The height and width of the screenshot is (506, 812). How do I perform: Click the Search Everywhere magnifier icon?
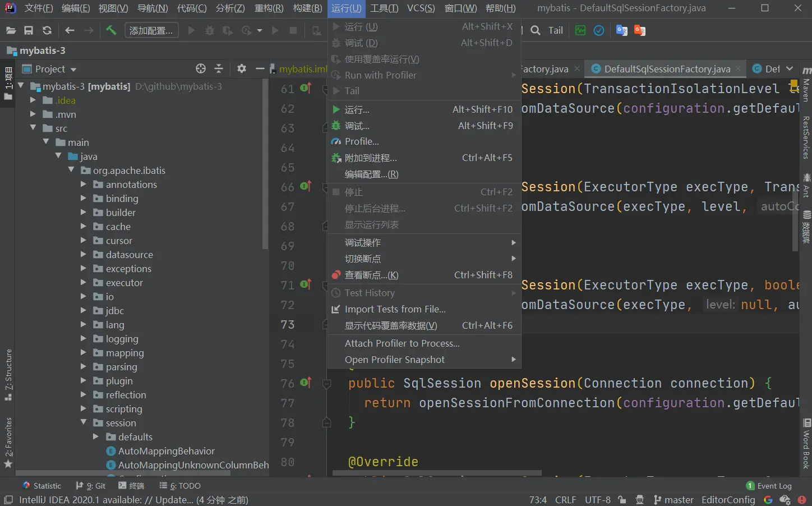[x=536, y=30]
